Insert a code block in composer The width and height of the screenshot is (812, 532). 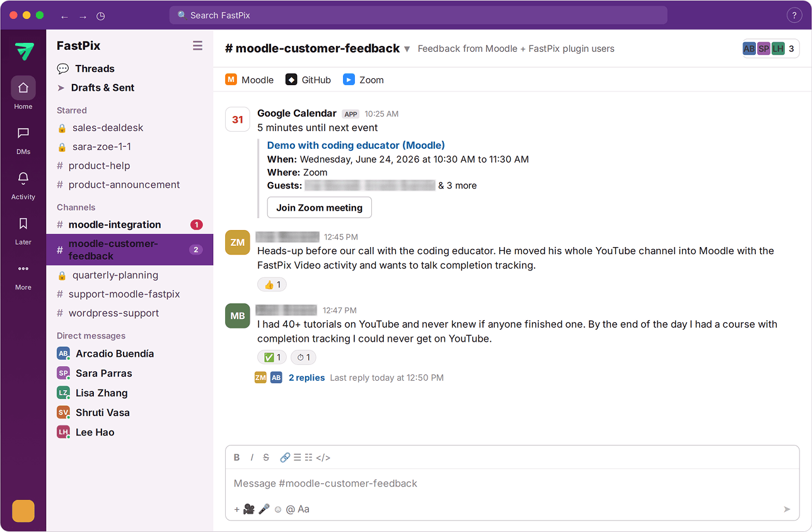point(323,458)
